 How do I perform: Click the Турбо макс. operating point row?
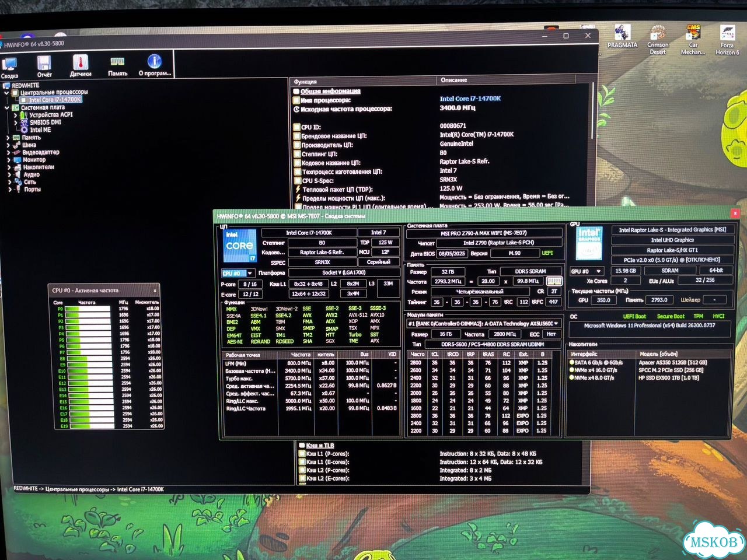click(x=310, y=378)
